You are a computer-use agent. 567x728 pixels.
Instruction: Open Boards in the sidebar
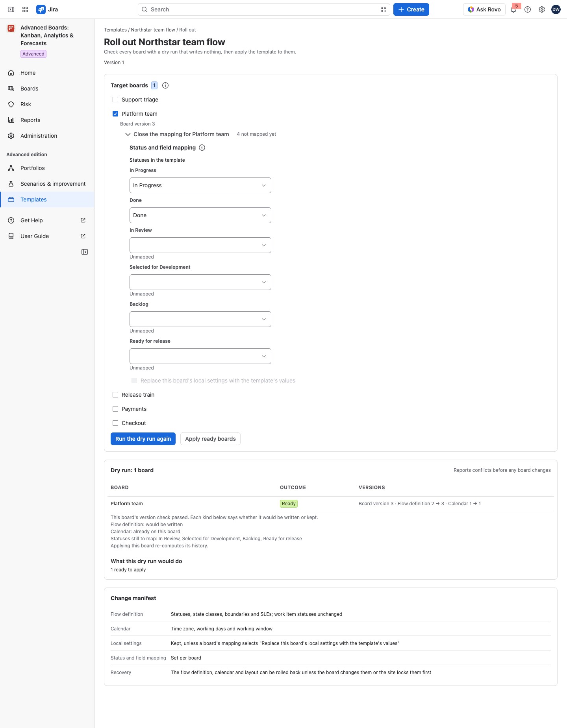[x=47, y=89]
